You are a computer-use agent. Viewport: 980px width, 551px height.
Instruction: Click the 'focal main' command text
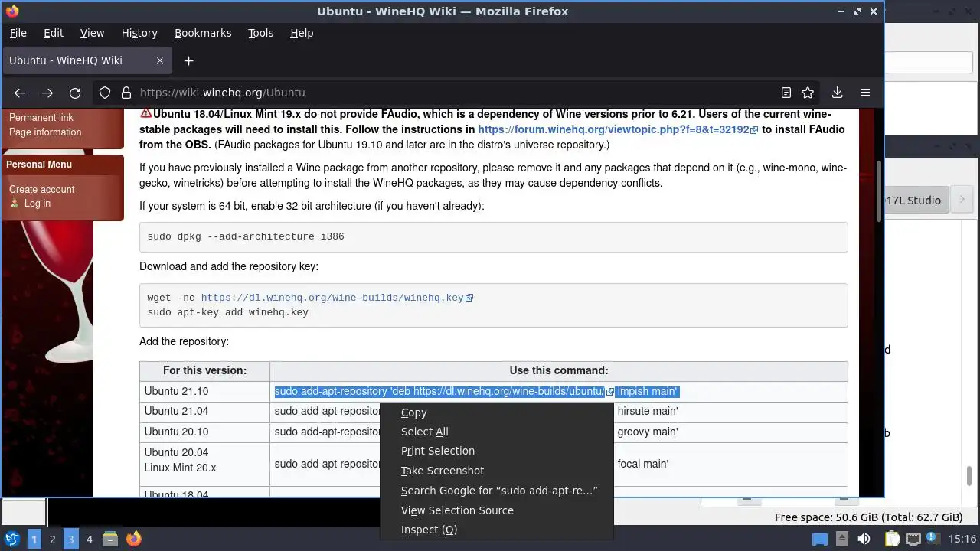click(643, 464)
